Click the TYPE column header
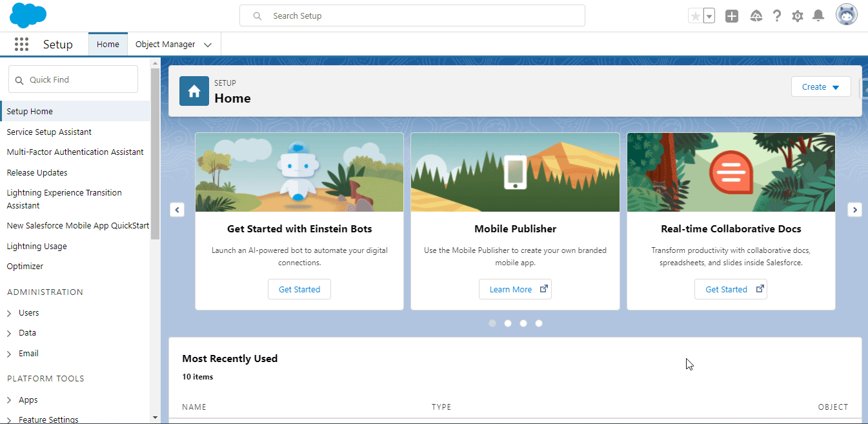 (x=441, y=407)
